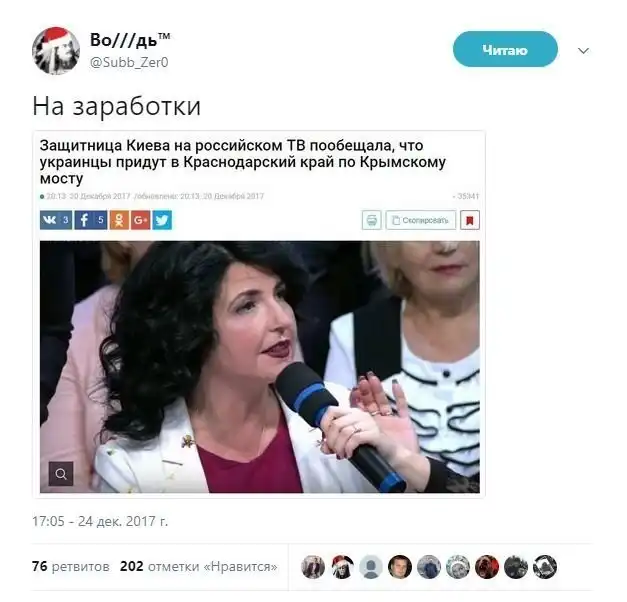
Task: Click the first liker avatar in row
Action: [x=313, y=567]
